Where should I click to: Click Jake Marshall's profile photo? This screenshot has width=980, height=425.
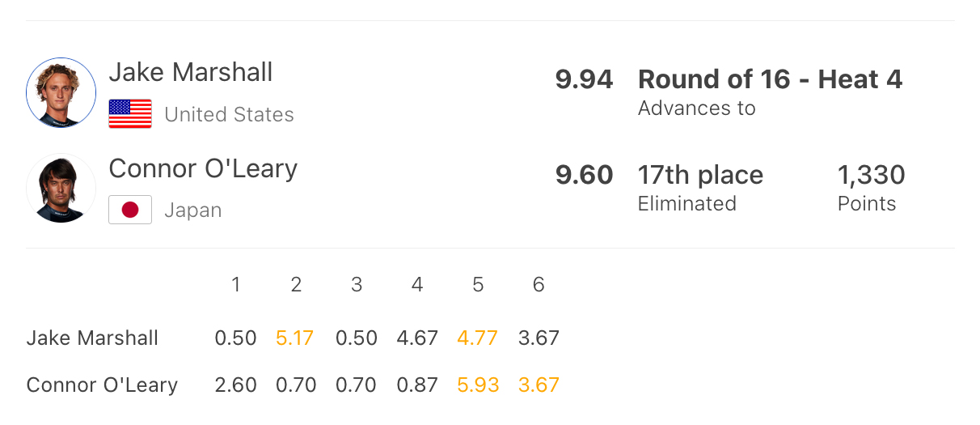coord(61,92)
